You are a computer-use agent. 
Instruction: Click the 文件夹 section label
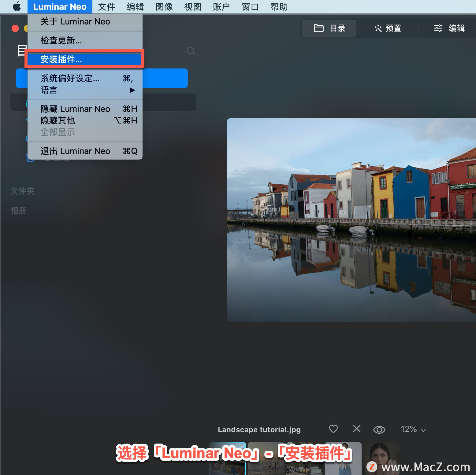point(22,191)
